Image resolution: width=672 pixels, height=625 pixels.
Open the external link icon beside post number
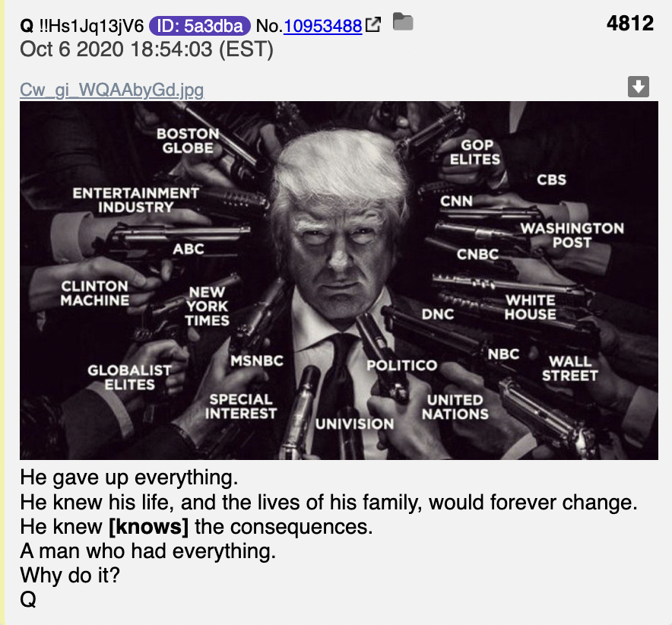click(x=372, y=25)
